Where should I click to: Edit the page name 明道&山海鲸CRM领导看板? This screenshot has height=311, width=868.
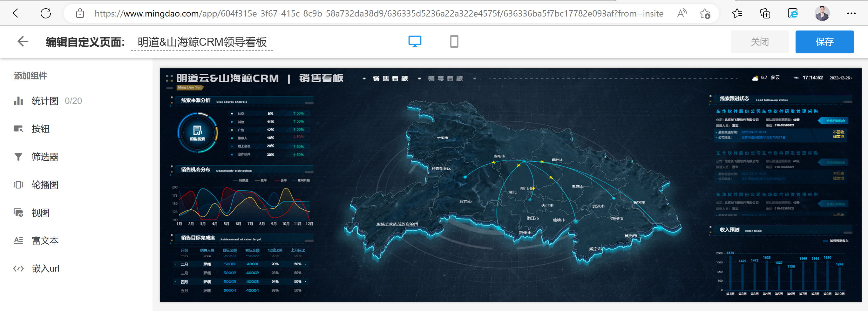pyautogui.click(x=202, y=42)
